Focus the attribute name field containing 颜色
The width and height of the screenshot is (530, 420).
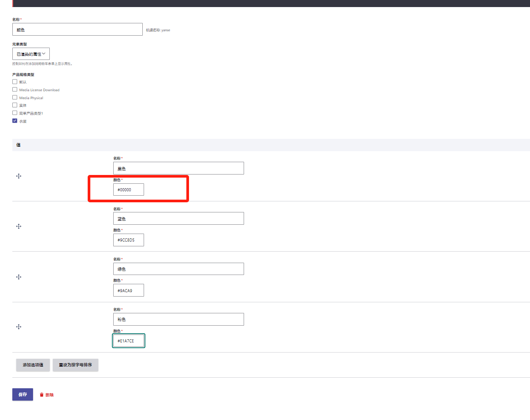pos(78,30)
